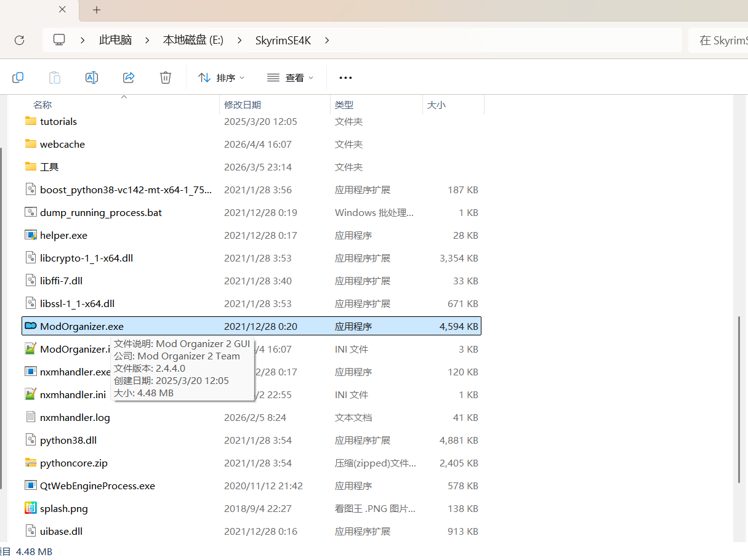Sort files by the 修改日期 column
This screenshot has height=560, width=748.
point(243,105)
